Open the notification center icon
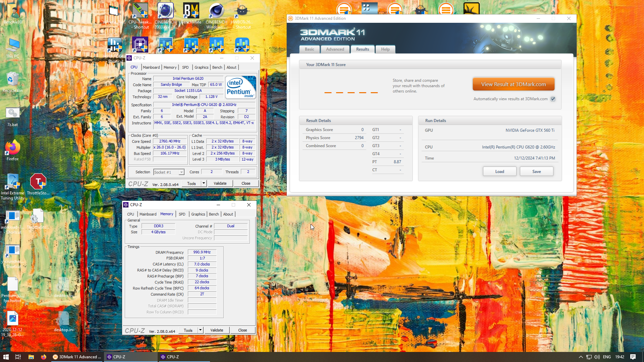The image size is (644, 362). (633, 357)
